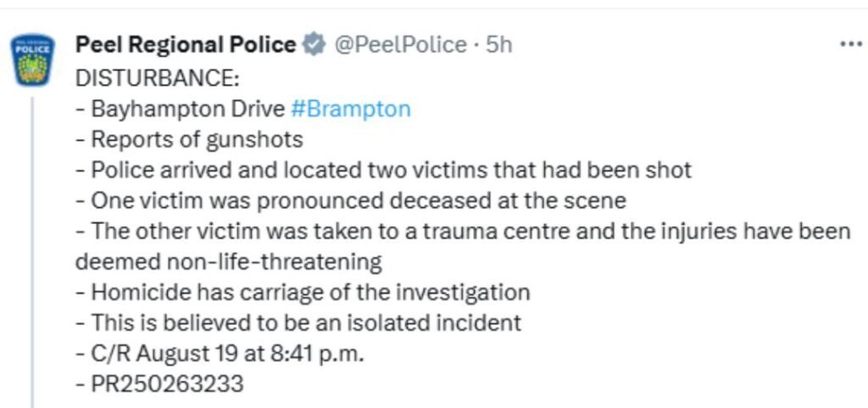Screen dimensions: 868x408
Task: Click the divider line above the tweet
Action: click(x=434, y=8)
